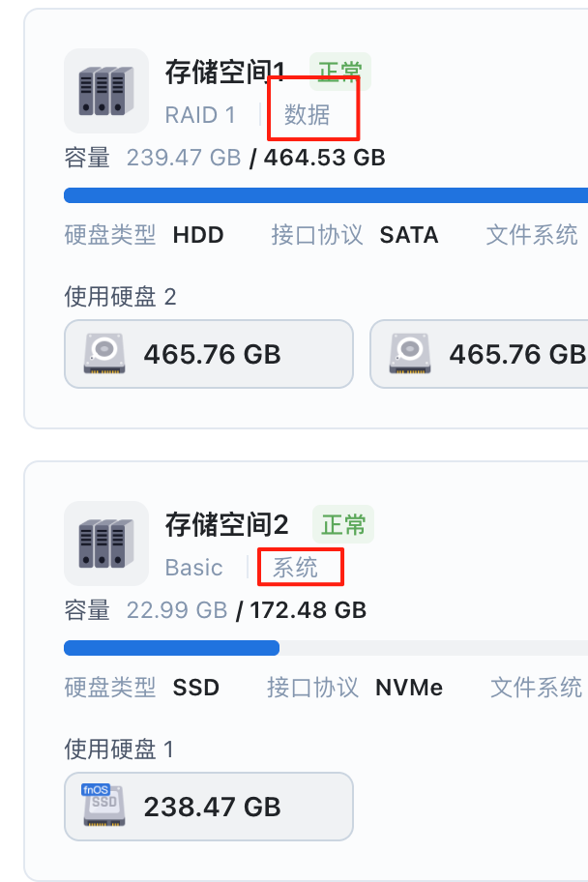
Task: Click the 存储空间2 capacity usage bar
Action: [x=325, y=648]
